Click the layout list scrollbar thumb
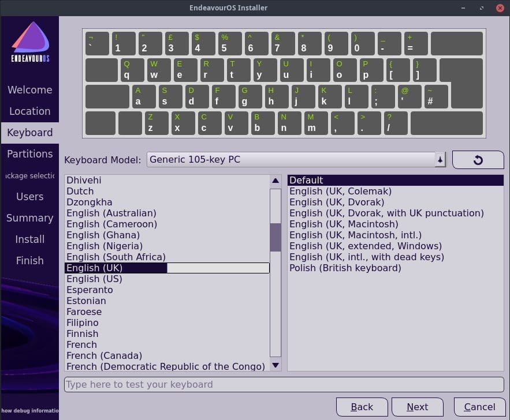 click(275, 237)
